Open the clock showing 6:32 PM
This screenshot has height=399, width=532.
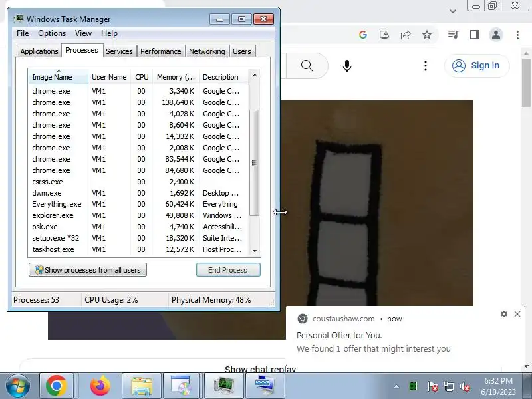point(498,386)
